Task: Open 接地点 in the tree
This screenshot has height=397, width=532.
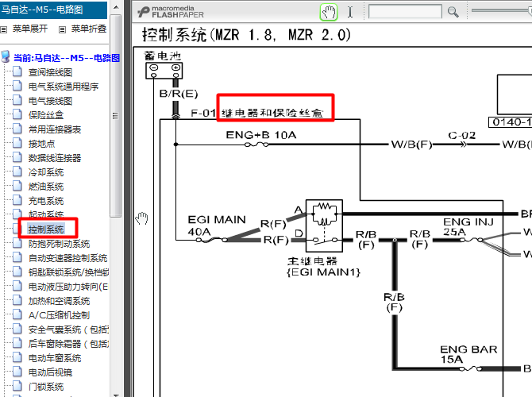Action: (x=41, y=144)
